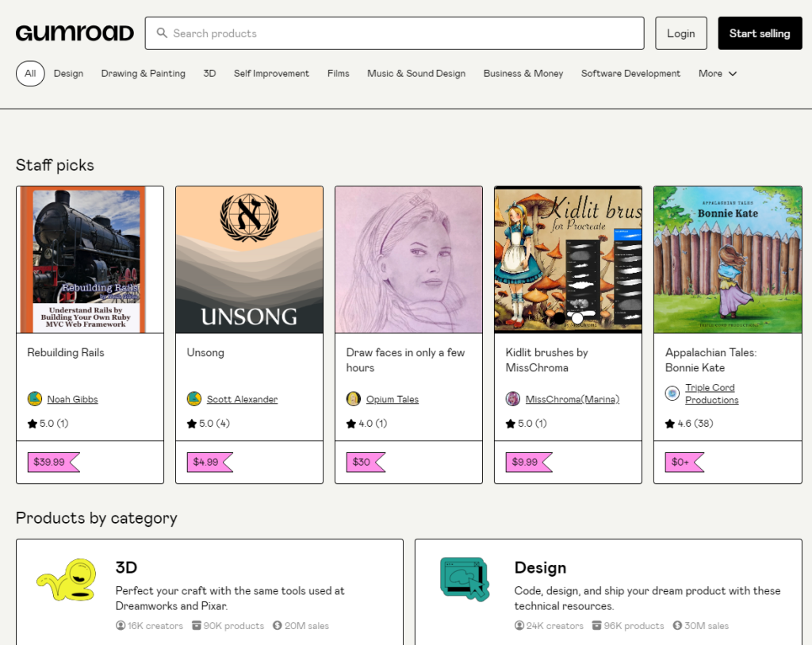Click the search magnifier icon
The width and height of the screenshot is (812, 645).
point(162,33)
